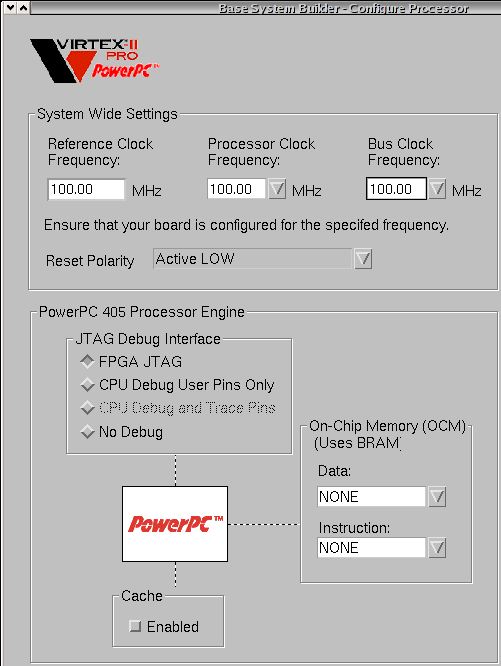
Task: Click the 'PowerPC 405 Processor Engine' heading
Action: coord(141,312)
